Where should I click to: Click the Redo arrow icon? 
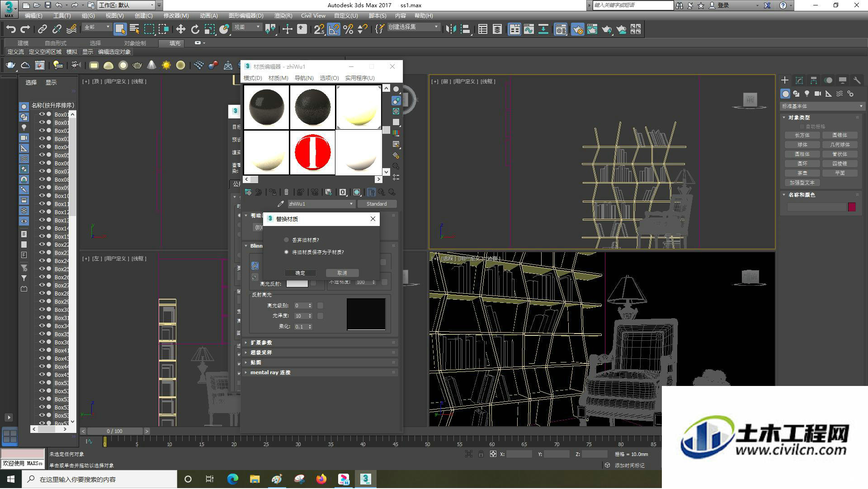coord(25,29)
